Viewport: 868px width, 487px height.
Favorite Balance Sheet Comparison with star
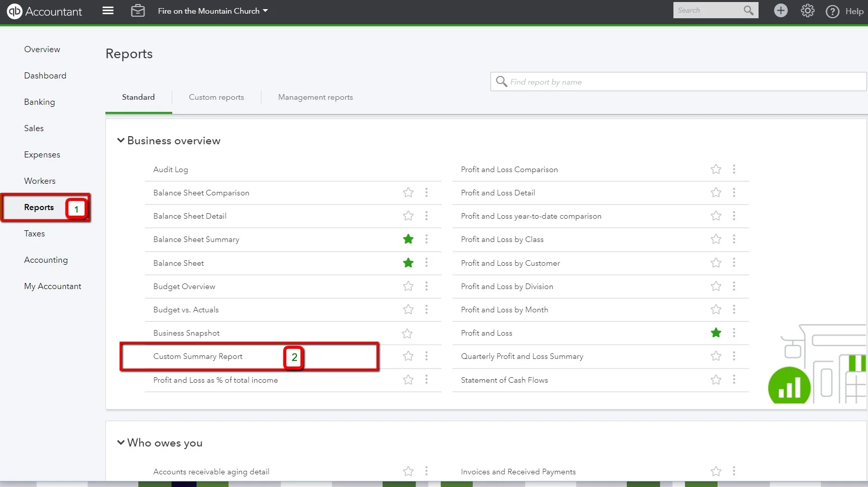pyautogui.click(x=408, y=192)
